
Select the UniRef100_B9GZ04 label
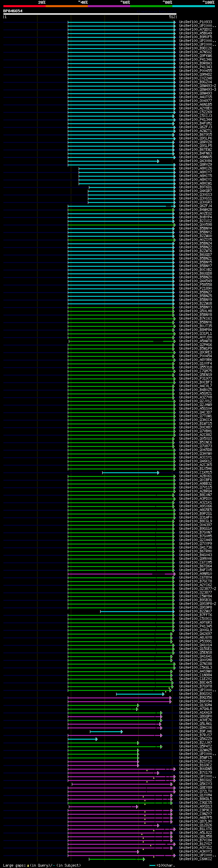pos(196,82)
